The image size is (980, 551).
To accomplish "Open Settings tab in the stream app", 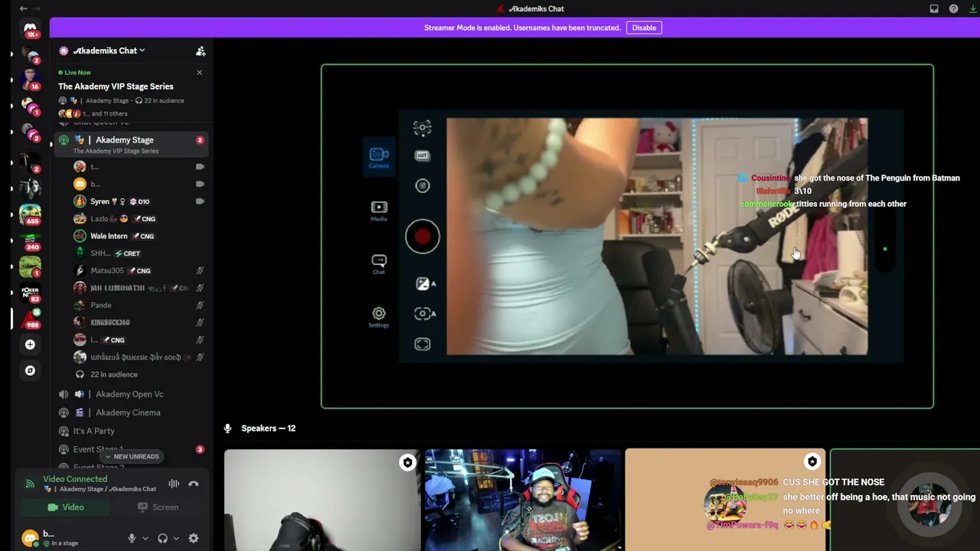I will point(379,316).
